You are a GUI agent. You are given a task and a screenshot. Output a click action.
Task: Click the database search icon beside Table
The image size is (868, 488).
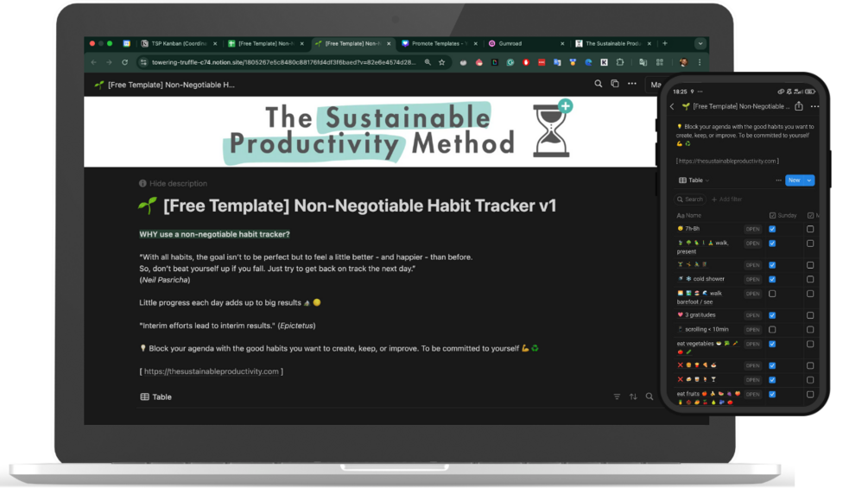[649, 396]
